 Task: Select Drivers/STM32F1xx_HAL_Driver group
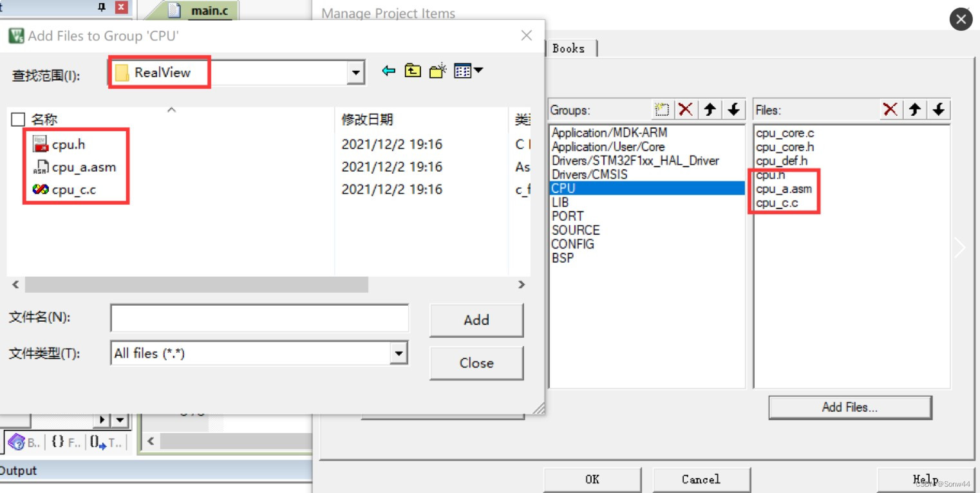tap(635, 161)
